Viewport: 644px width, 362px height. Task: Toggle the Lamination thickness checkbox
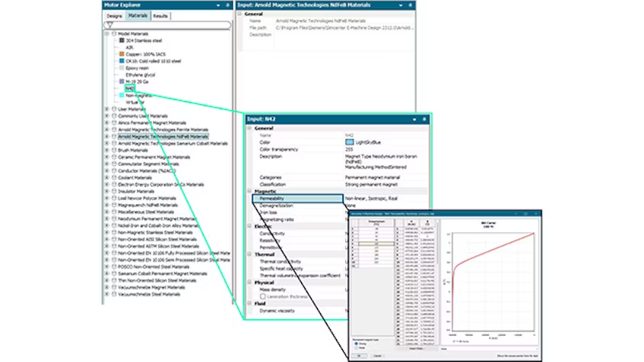pyautogui.click(x=263, y=296)
